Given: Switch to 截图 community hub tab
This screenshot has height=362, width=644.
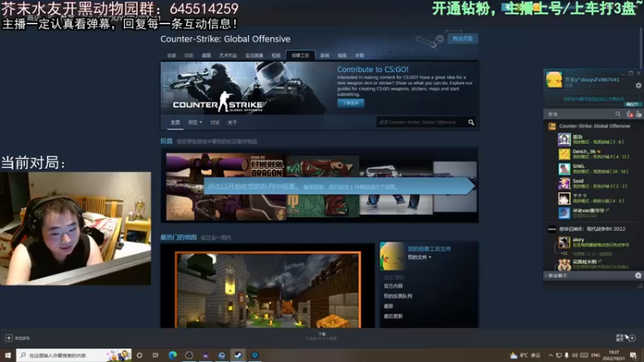Looking at the screenshot, I should point(206,56).
